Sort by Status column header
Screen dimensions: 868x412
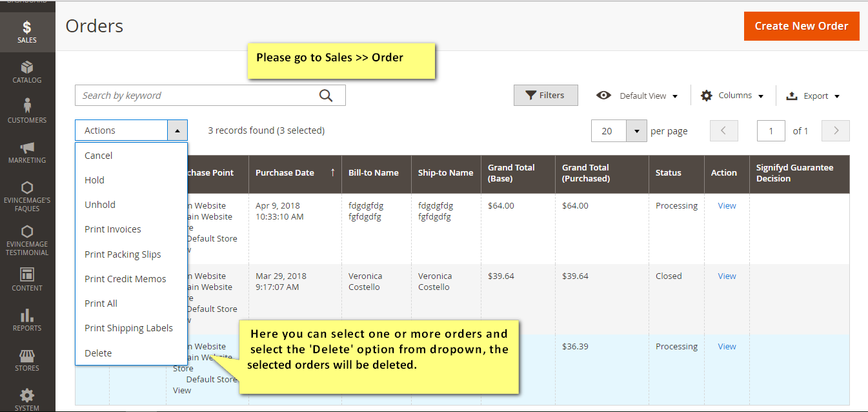(x=676, y=174)
